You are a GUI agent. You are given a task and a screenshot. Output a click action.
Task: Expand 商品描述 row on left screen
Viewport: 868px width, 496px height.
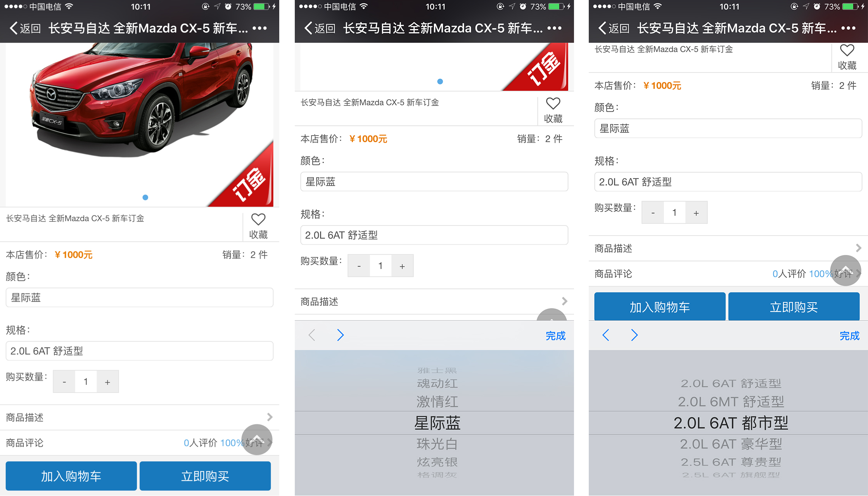point(140,417)
